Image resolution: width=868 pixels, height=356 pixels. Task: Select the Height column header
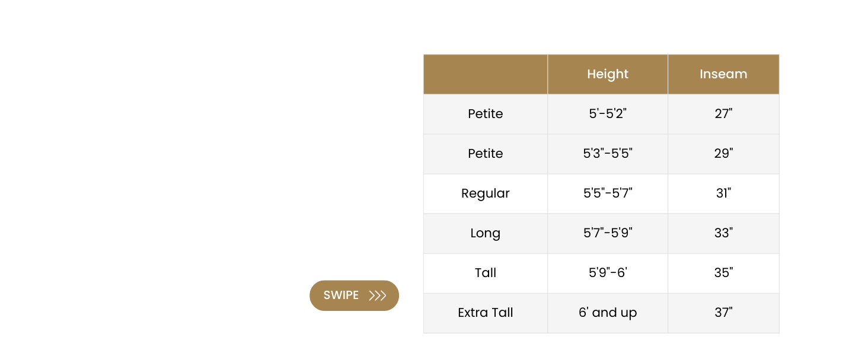pyautogui.click(x=608, y=74)
